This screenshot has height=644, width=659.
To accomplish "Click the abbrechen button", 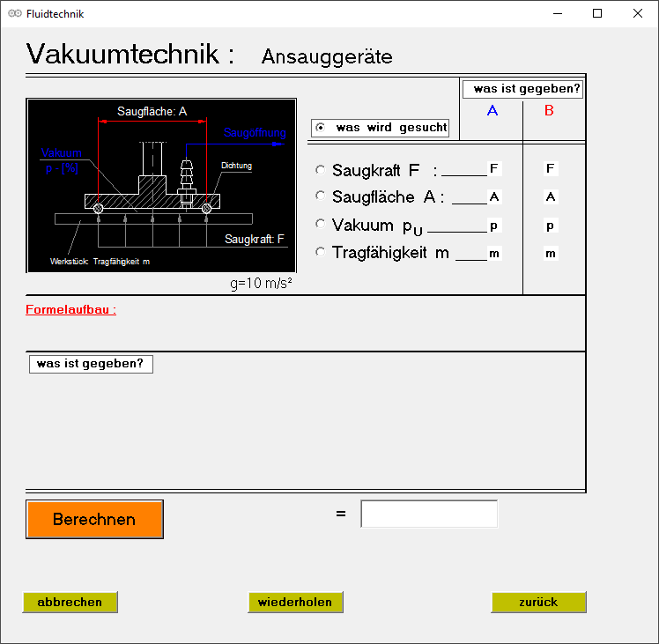I will coord(70,603).
